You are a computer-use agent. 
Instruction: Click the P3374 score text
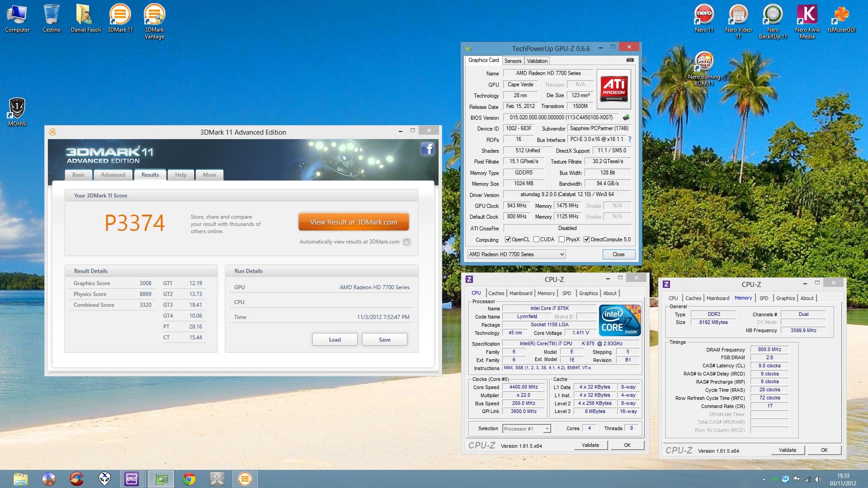pyautogui.click(x=135, y=222)
